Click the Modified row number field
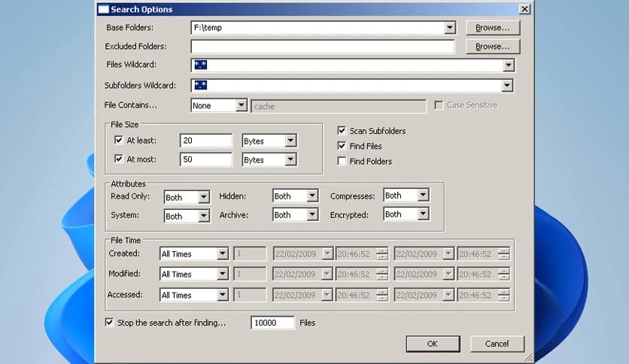The height and width of the screenshot is (364, 629). tap(250, 274)
